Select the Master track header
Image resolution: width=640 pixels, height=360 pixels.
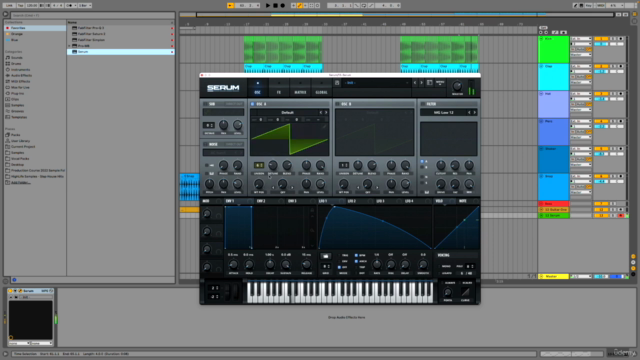[553, 276]
